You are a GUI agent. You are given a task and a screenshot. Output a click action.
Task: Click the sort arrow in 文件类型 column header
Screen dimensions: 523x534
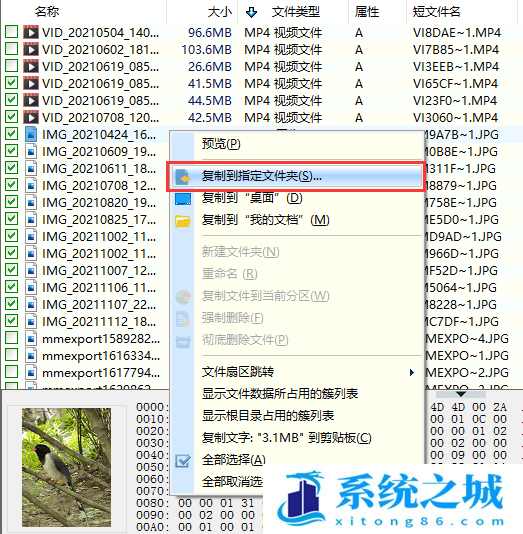[x=251, y=13]
